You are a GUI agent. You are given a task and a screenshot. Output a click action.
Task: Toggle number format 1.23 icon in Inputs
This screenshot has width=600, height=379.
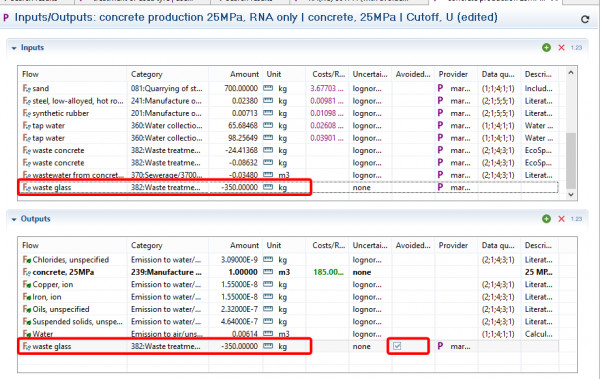pos(576,47)
